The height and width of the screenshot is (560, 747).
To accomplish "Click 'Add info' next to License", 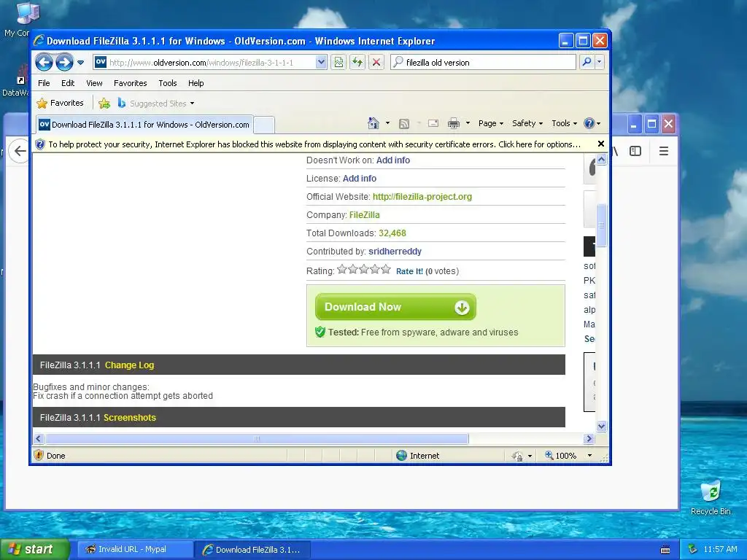I will pos(360,179).
